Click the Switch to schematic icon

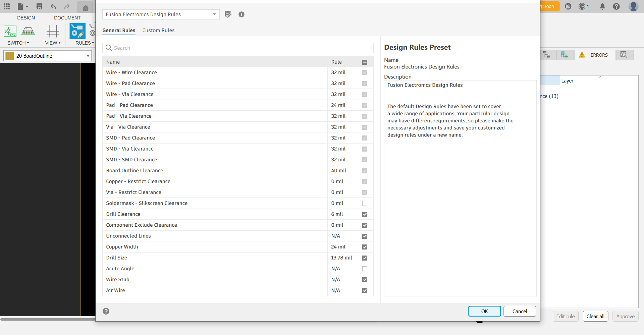[10, 31]
